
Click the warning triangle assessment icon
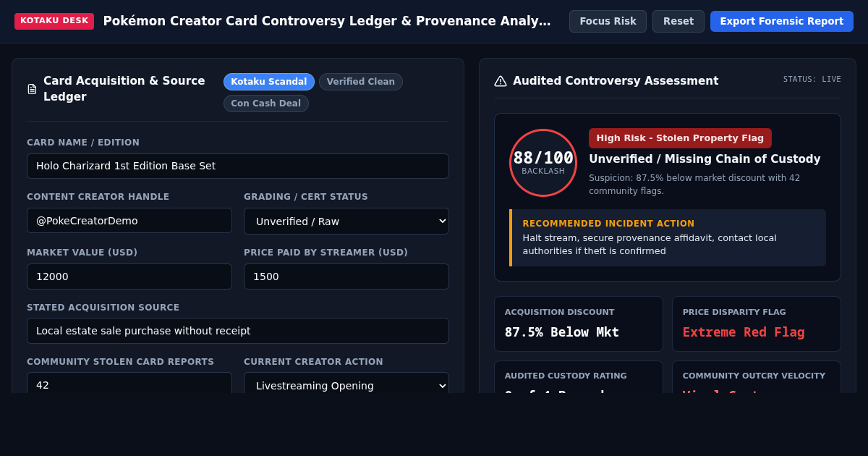point(501,81)
